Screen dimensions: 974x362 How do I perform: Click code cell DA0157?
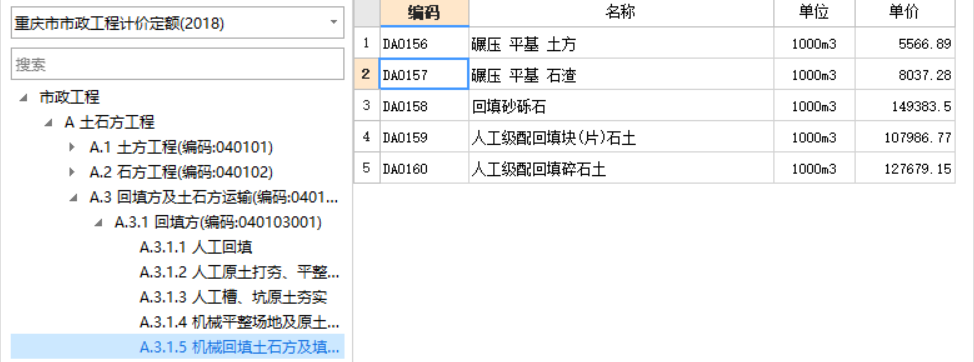[424, 75]
